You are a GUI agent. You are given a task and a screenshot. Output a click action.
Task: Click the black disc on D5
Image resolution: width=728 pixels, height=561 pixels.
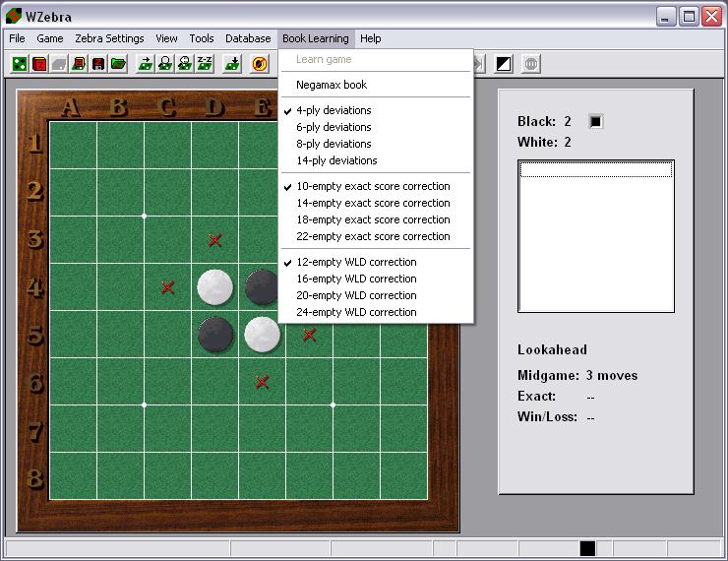(215, 335)
